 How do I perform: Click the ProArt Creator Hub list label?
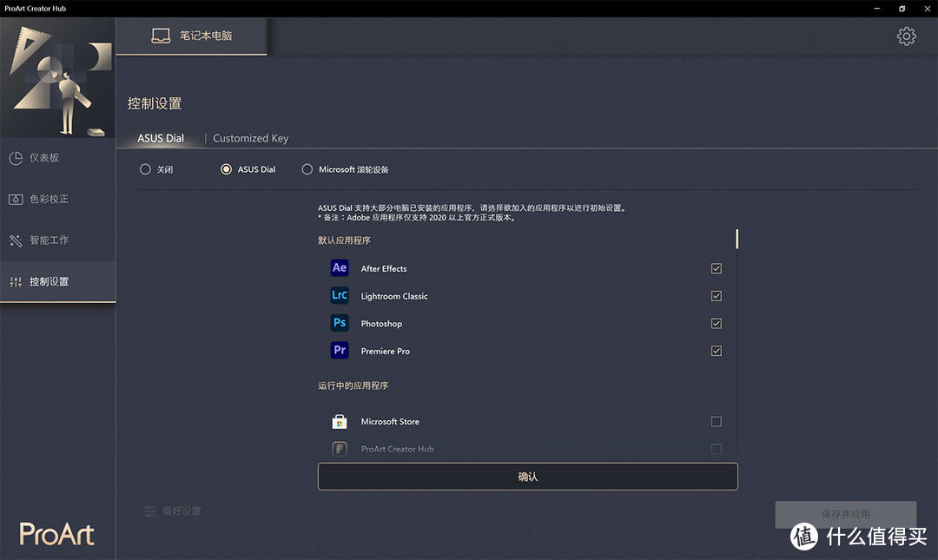pyautogui.click(x=397, y=449)
